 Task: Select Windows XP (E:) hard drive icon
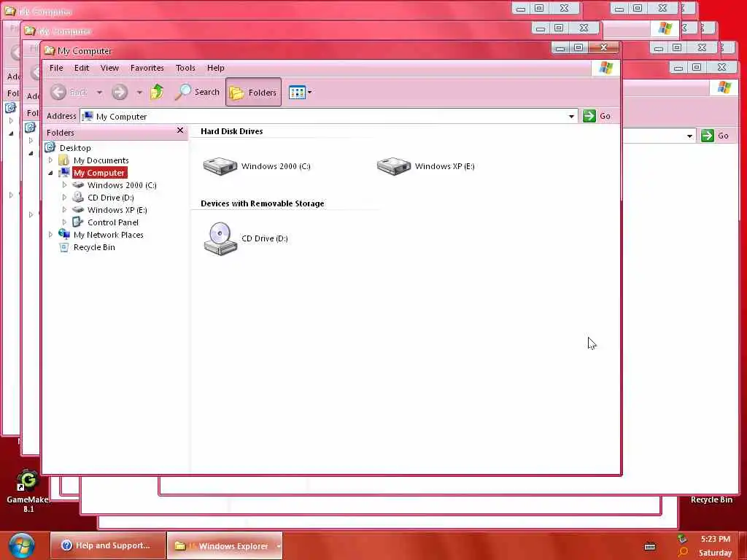(393, 166)
